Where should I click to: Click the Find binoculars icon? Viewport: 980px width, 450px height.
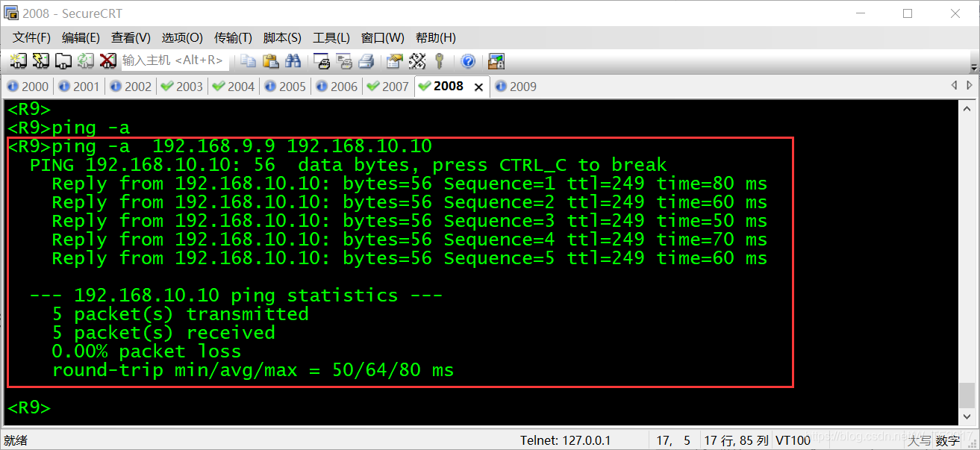coord(293,61)
